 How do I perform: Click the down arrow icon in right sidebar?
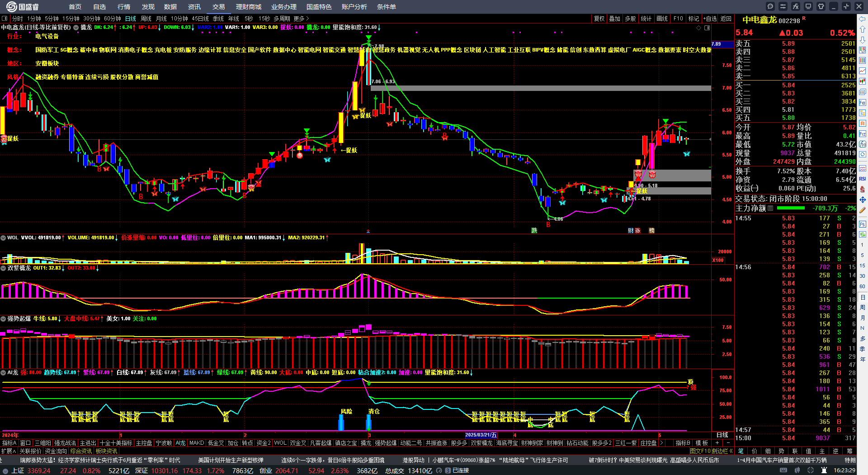[863, 39]
